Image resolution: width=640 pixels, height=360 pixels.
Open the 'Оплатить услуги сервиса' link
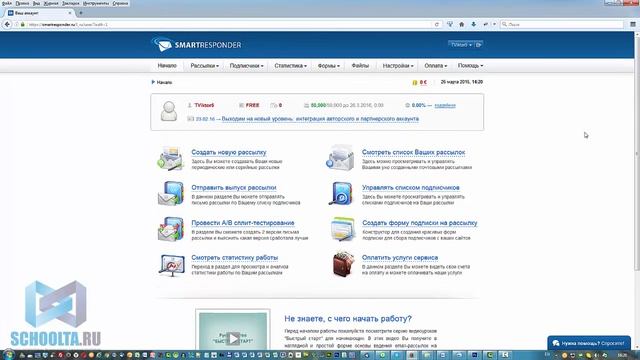(x=400, y=258)
